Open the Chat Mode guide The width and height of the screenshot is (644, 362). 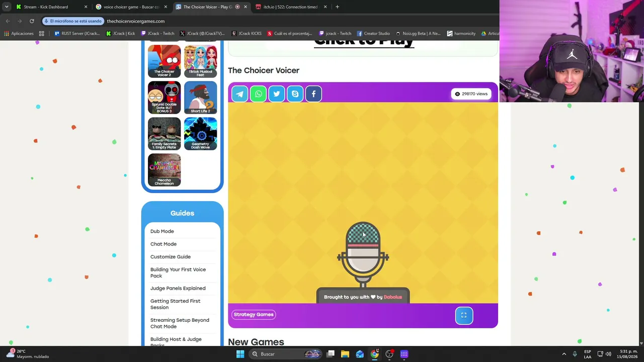tap(164, 244)
